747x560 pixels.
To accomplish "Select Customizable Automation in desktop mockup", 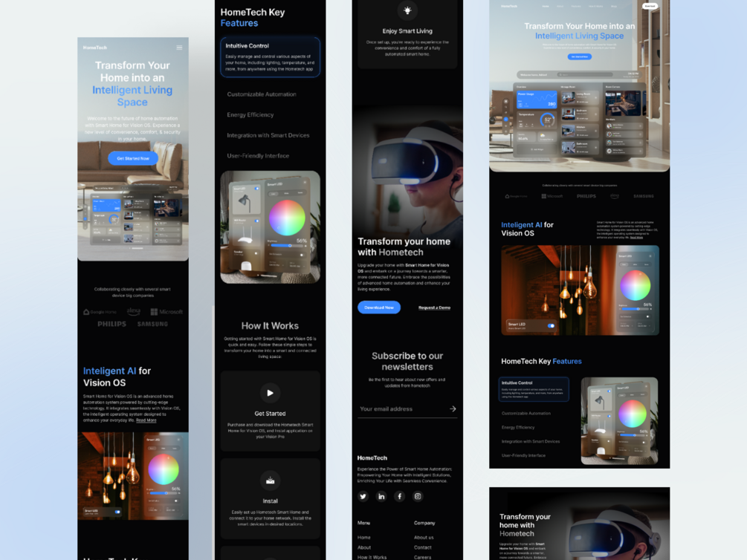I will pyautogui.click(x=526, y=414).
